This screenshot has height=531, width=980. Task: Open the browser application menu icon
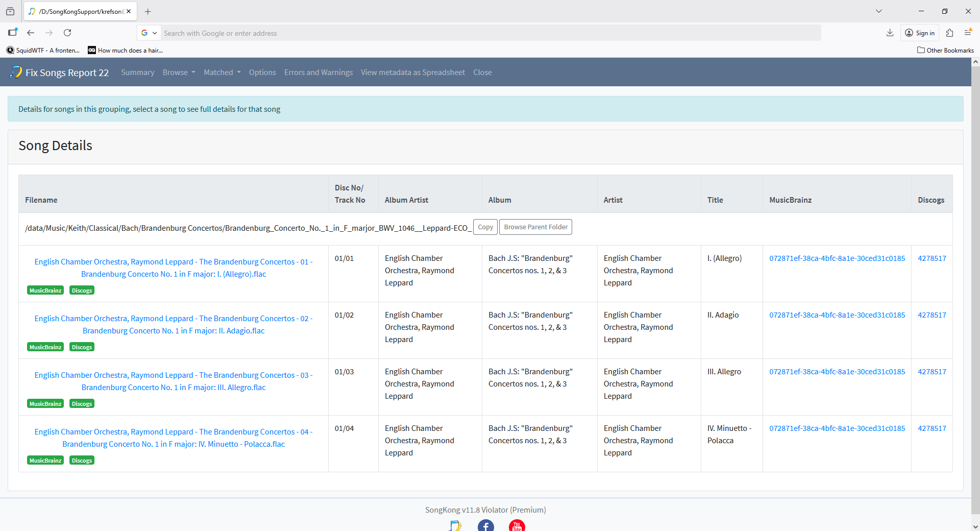pyautogui.click(x=967, y=33)
